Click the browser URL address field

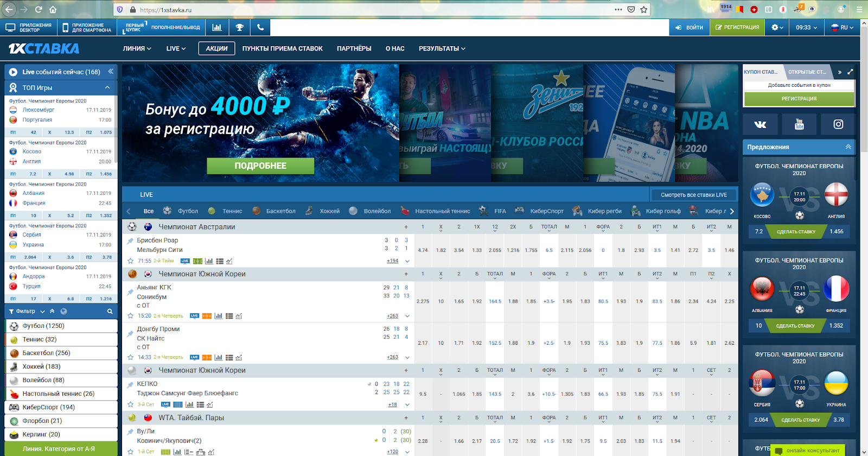[x=374, y=10]
